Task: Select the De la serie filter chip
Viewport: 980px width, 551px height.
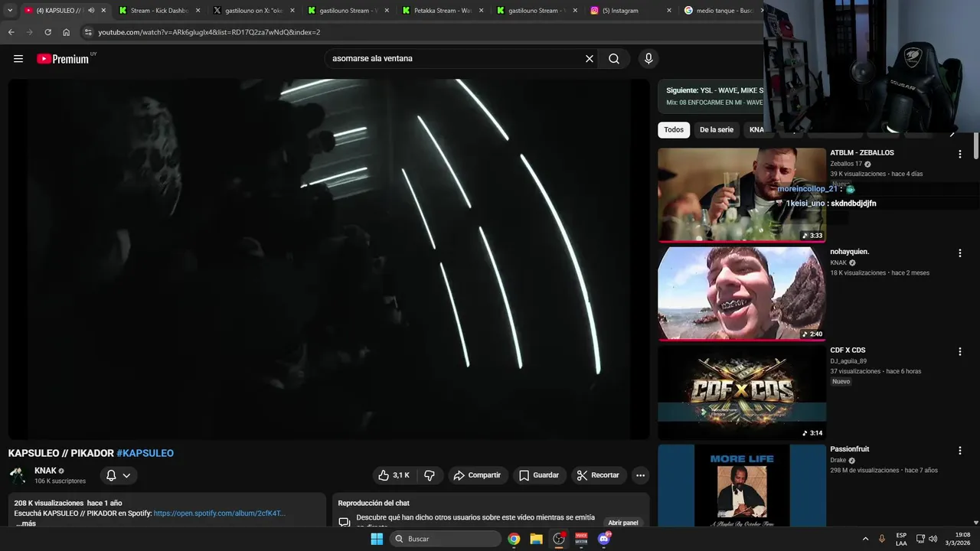Action: click(x=717, y=129)
